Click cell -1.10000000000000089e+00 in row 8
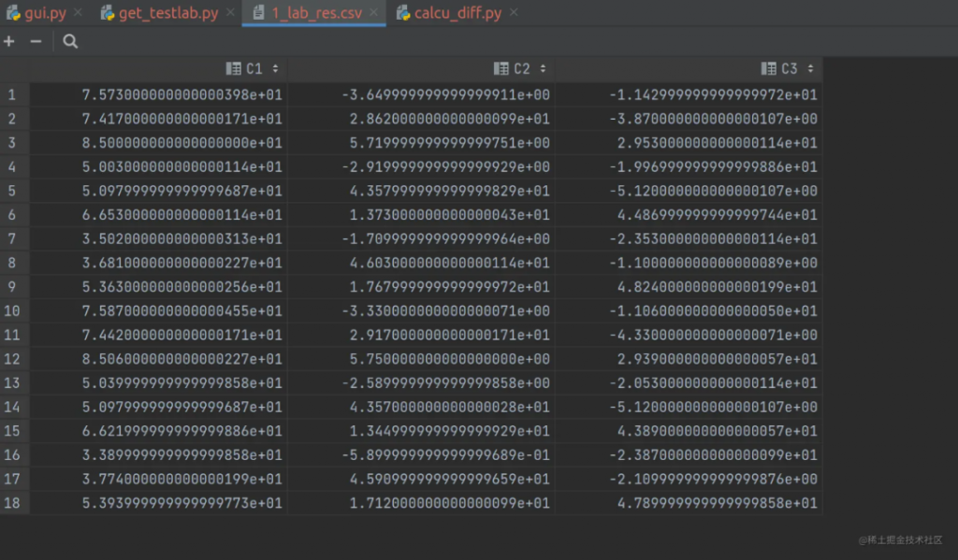Viewport: 958px width, 560px height. pos(689,263)
